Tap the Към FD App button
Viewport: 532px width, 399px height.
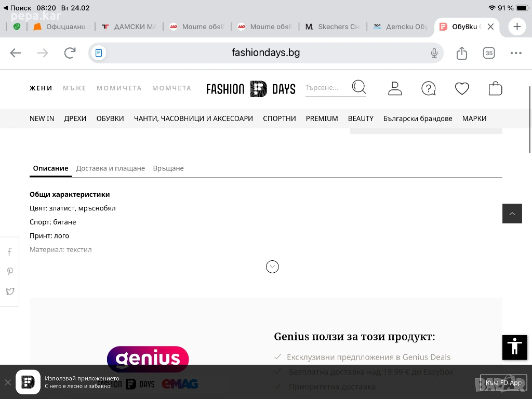click(503, 383)
